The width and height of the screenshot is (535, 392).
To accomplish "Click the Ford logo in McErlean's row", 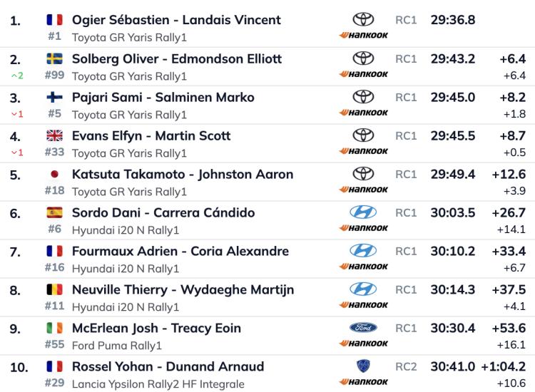I will tap(363, 328).
